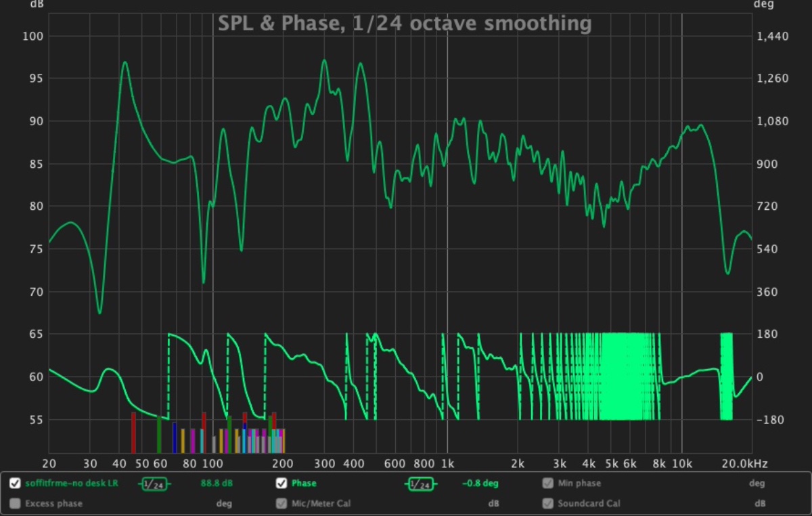Click the 88.8 dB trace value readout
Viewport: 812px width, 516px height.
pos(217,483)
